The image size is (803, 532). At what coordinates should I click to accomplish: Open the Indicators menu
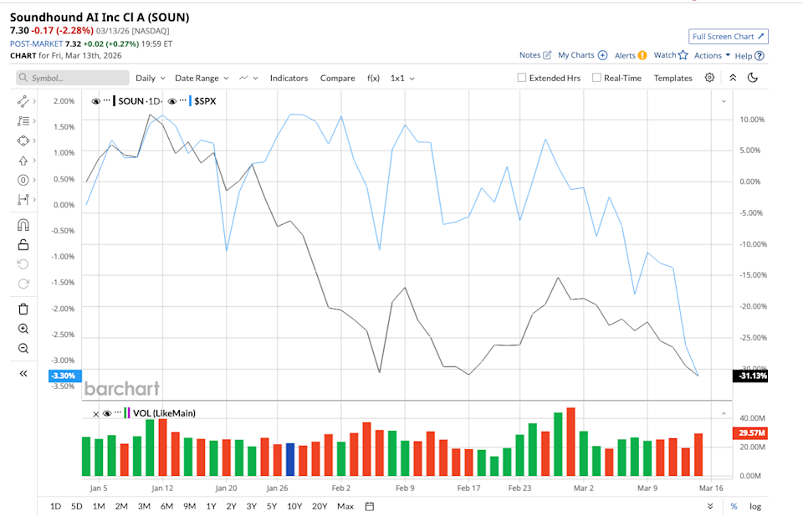click(x=289, y=78)
